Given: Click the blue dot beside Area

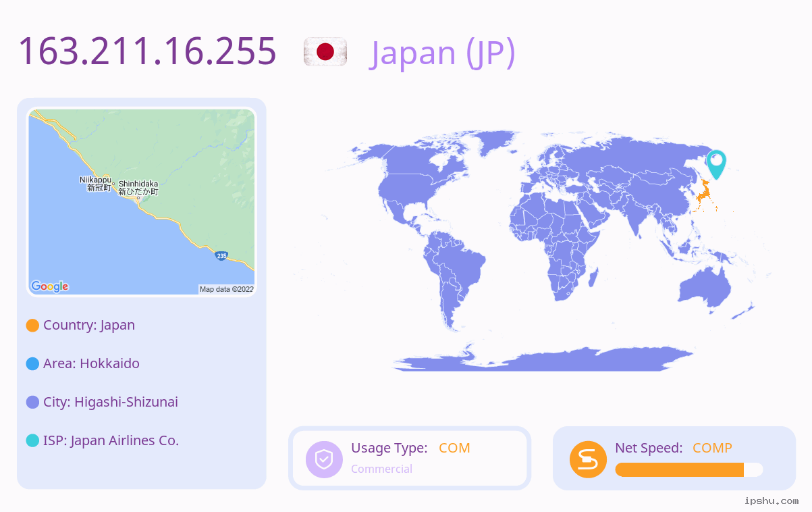Looking at the screenshot, I should [x=32, y=363].
